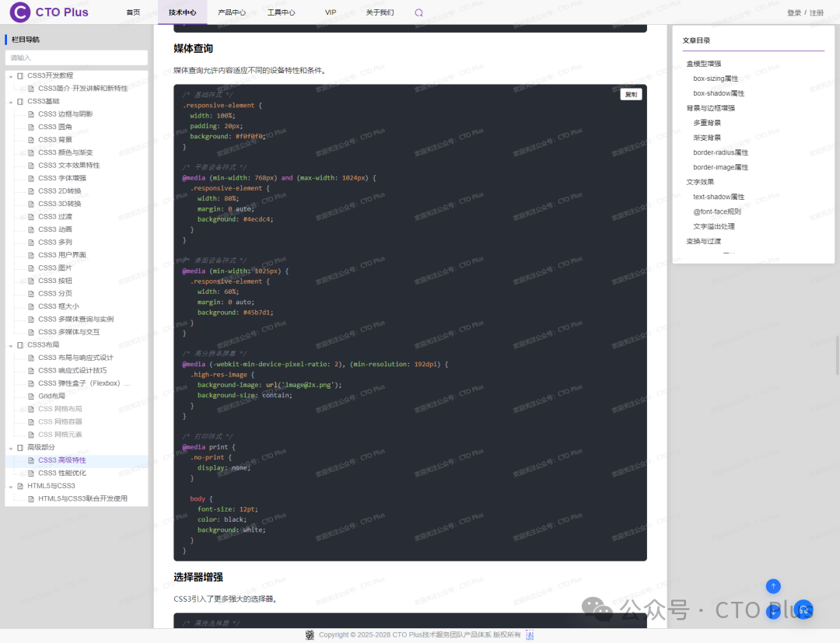Open customer service headset button
Viewport: 840px width, 643px height.
click(x=803, y=610)
